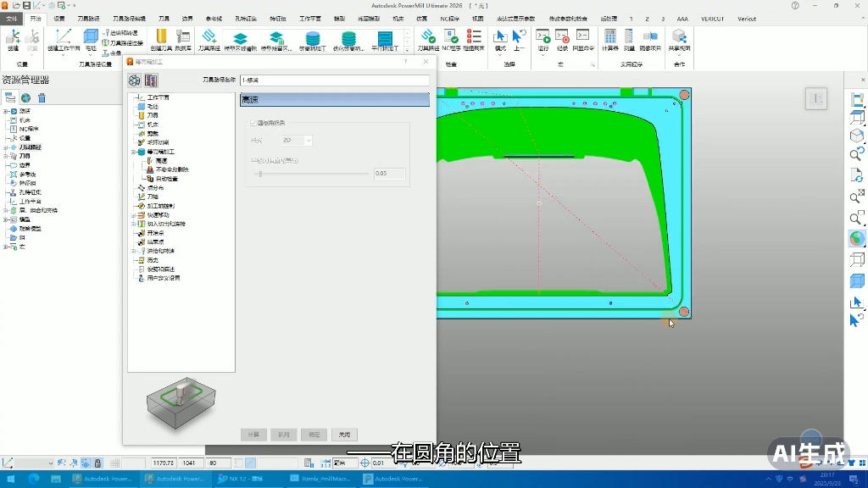This screenshot has width=868, height=488.
Task: Select 等高精加工 strategy in ribbon gallery
Action: point(313,39)
